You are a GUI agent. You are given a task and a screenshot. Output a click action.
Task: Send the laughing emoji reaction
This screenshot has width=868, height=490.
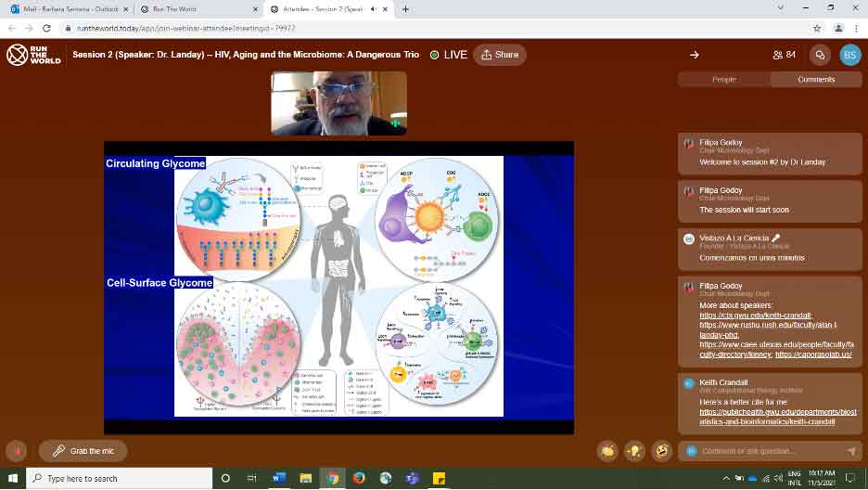pos(661,451)
